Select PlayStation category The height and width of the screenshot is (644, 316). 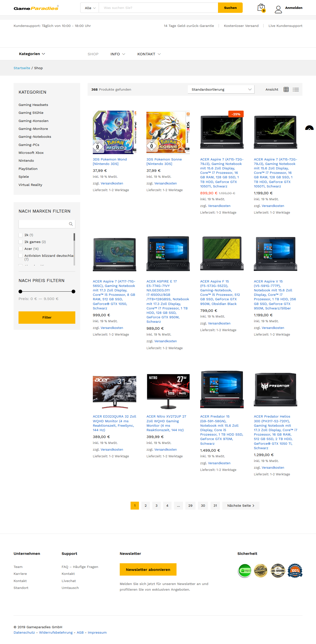pyautogui.click(x=28, y=169)
